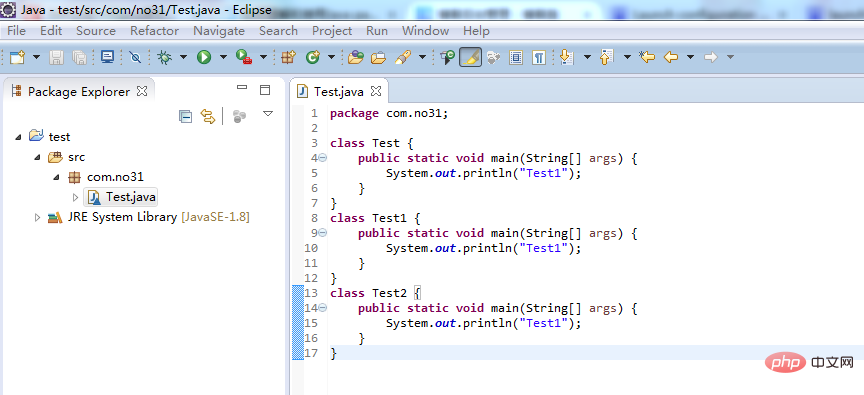The width and height of the screenshot is (864, 395).
Task: Open the External Tools dropdown arrow
Action: [x=263, y=57]
